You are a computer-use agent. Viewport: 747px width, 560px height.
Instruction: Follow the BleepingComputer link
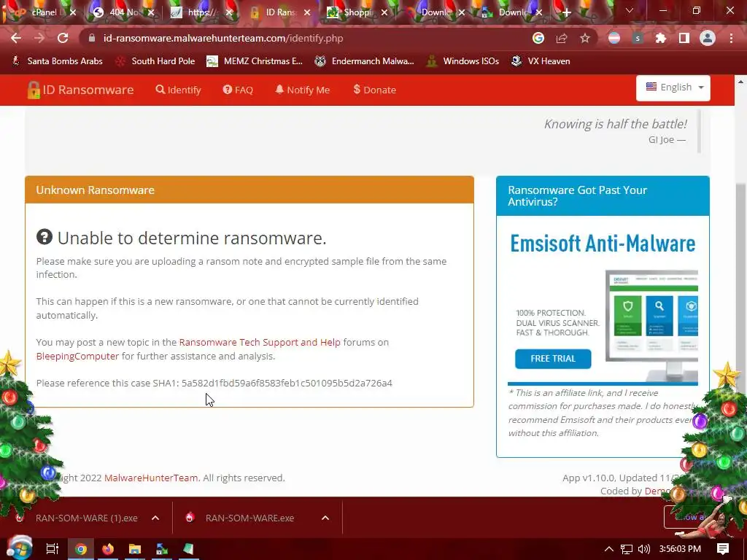click(x=77, y=356)
